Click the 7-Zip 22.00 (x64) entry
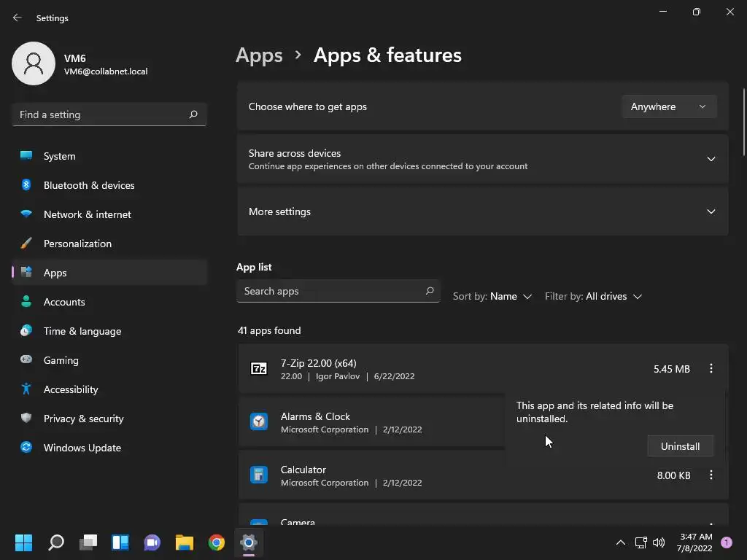Screen dimensions: 747x560 coord(483,369)
